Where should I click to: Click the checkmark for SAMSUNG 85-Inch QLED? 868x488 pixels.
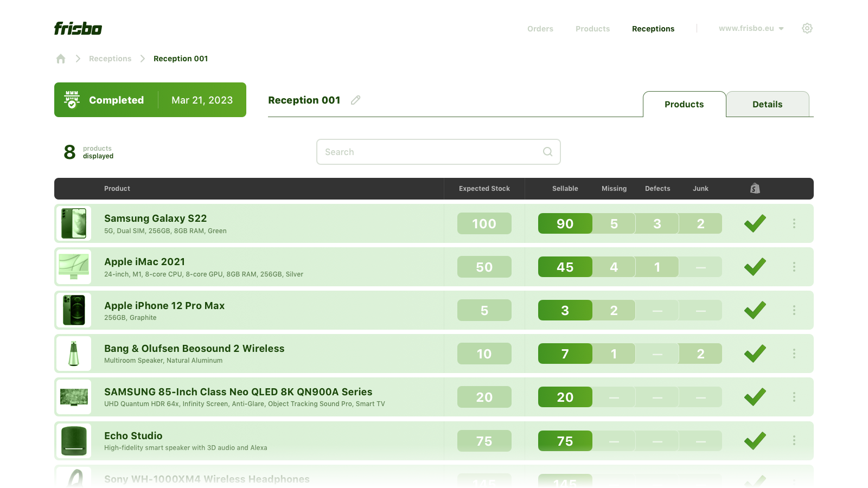point(755,397)
